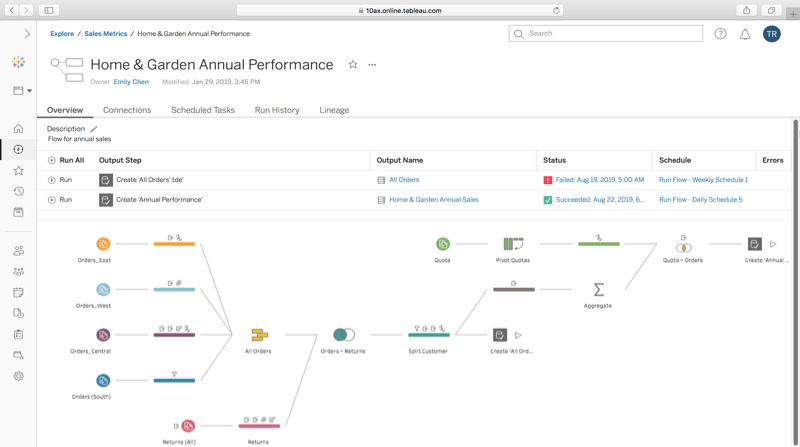Toggle favorite star next to flow title

[352, 65]
